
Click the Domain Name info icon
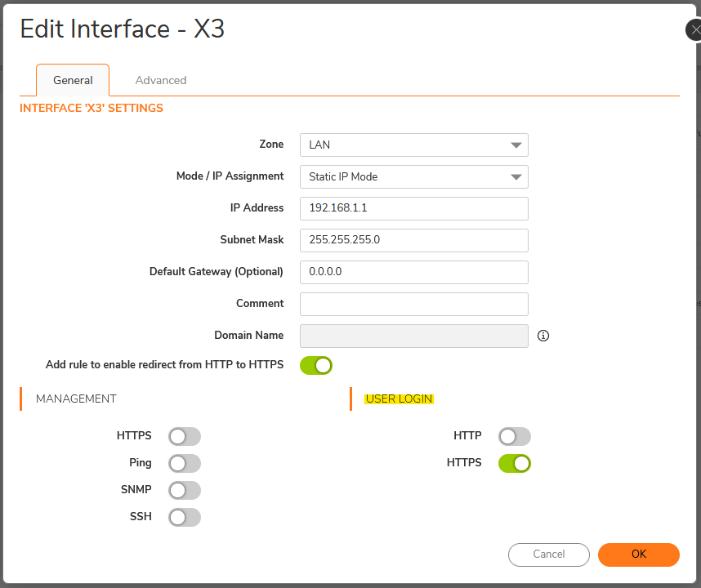coord(543,336)
